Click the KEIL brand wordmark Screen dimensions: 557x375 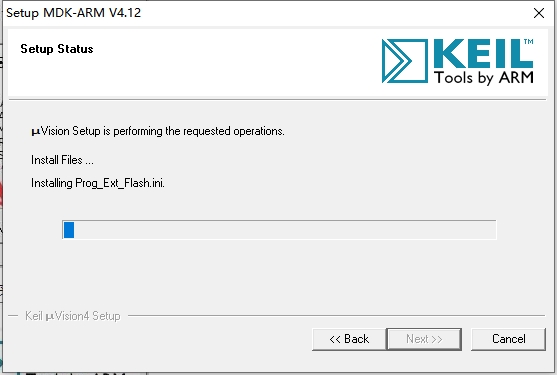[480, 54]
